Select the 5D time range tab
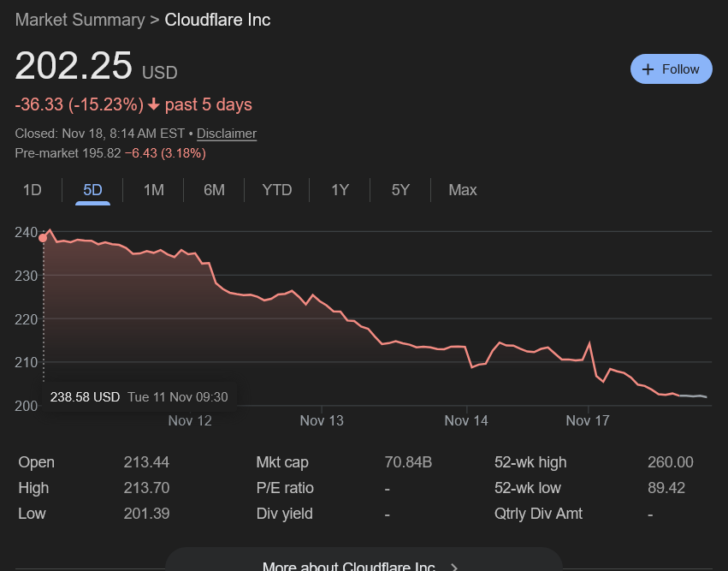Viewport: 728px width, 571px height. tap(93, 190)
